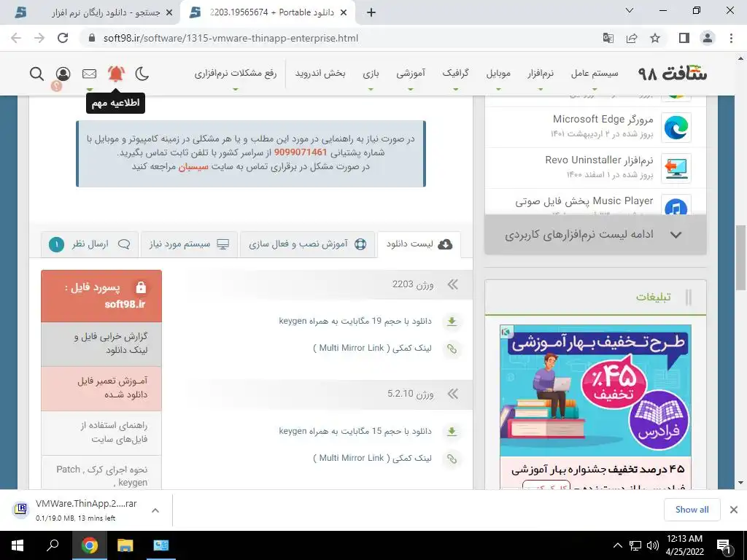747x560 pixels.
Task: Click mirror link icon under version 2203
Action: click(452, 349)
